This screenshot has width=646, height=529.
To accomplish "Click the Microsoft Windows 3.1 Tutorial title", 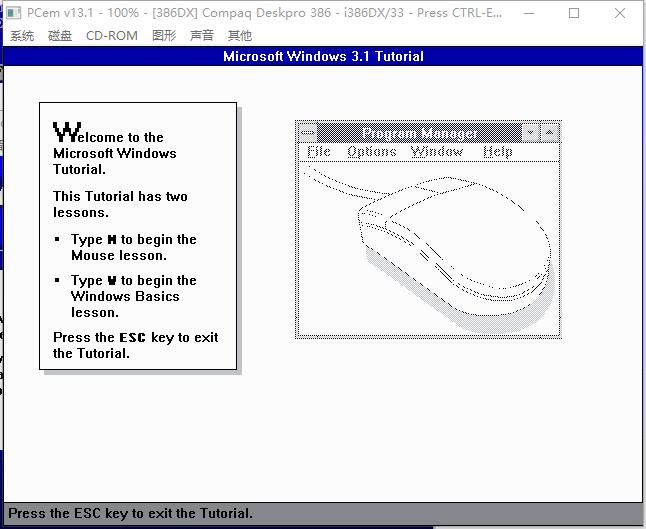I will click(x=323, y=56).
